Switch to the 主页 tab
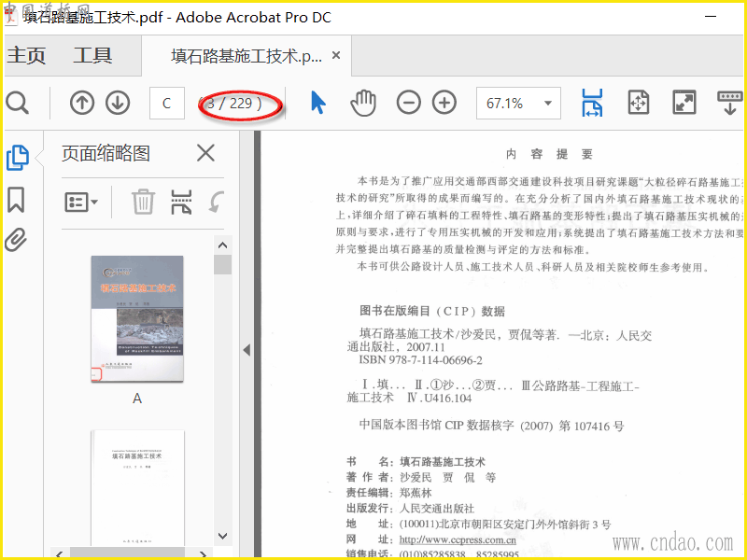Screen dimensions: 747x560 click(26, 56)
